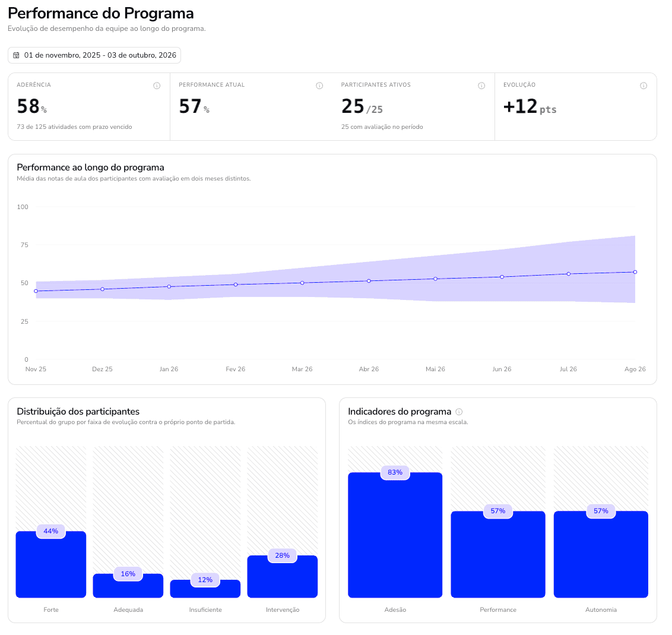Select the Mai 26 data point
The height and width of the screenshot is (635, 672).
(x=435, y=279)
